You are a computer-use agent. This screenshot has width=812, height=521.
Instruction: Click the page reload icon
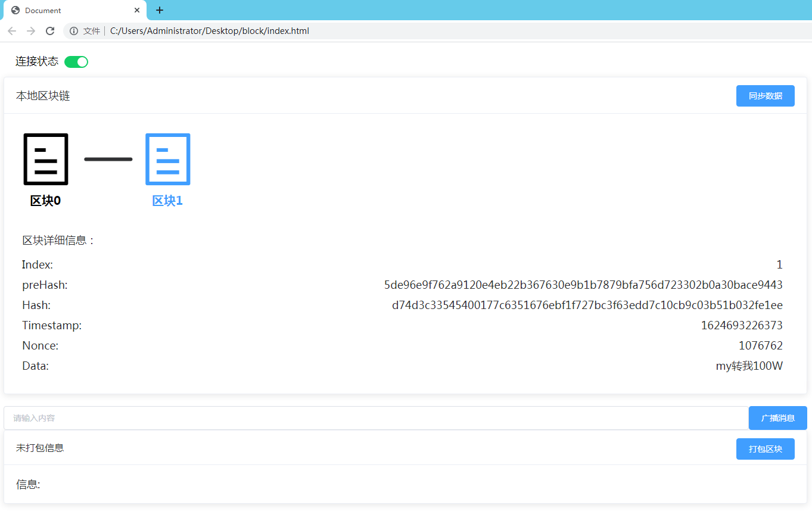tap(50, 30)
